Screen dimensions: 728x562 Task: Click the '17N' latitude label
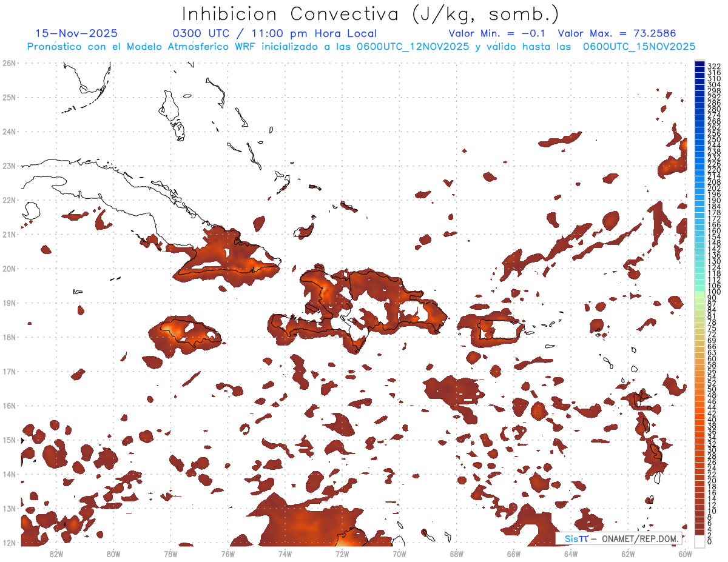pos(8,371)
